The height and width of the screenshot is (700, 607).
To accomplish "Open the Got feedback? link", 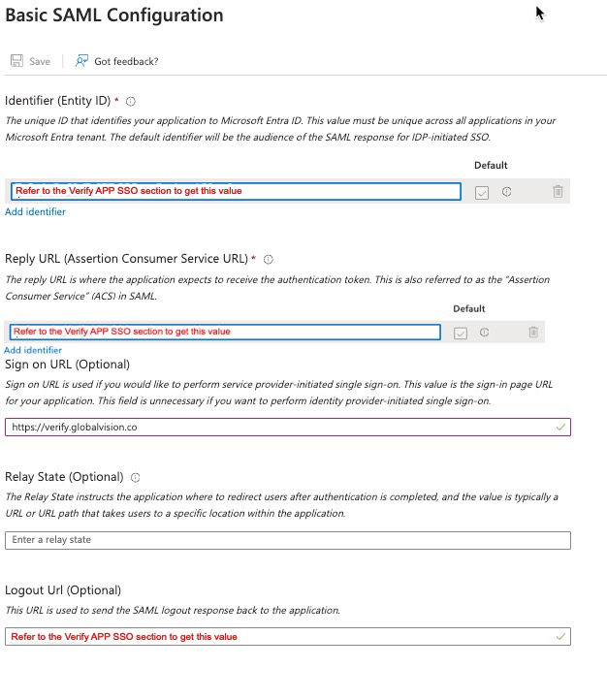I will click(126, 61).
